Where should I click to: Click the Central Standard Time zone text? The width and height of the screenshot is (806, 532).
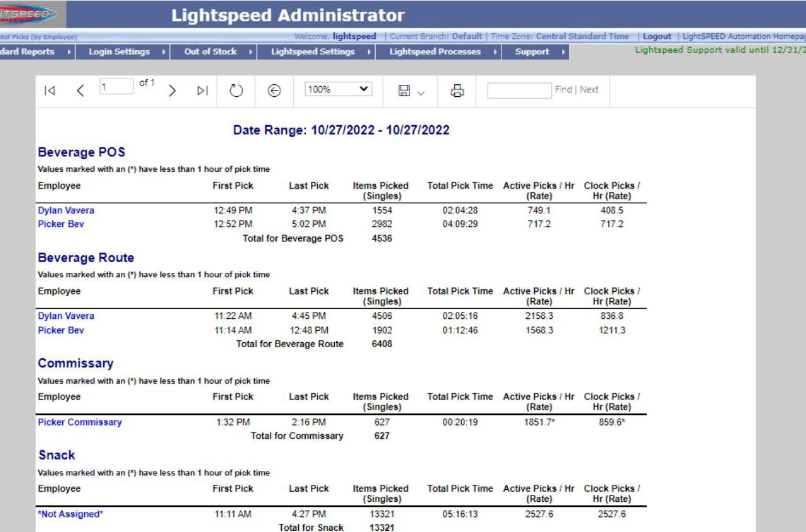(x=582, y=36)
